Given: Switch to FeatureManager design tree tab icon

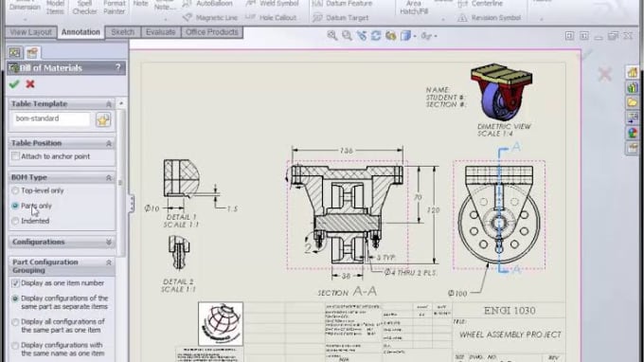Looking at the screenshot, I should pyautogui.click(x=15, y=53).
